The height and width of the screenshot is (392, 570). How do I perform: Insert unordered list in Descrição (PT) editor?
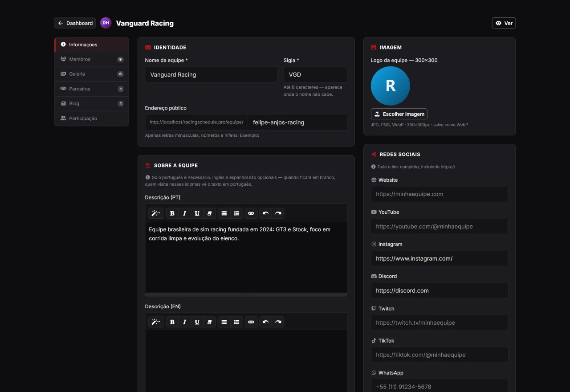tap(224, 213)
